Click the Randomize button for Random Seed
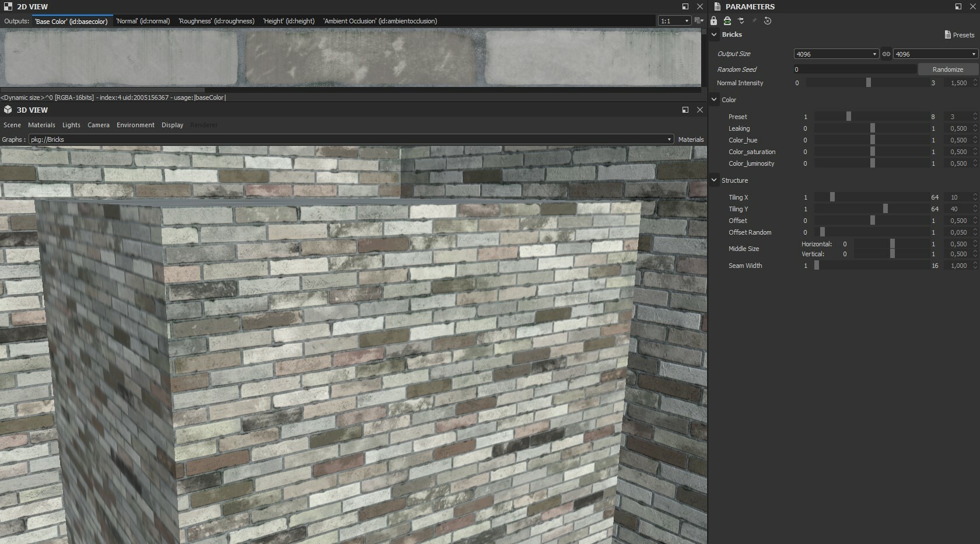The image size is (980, 544). (946, 69)
